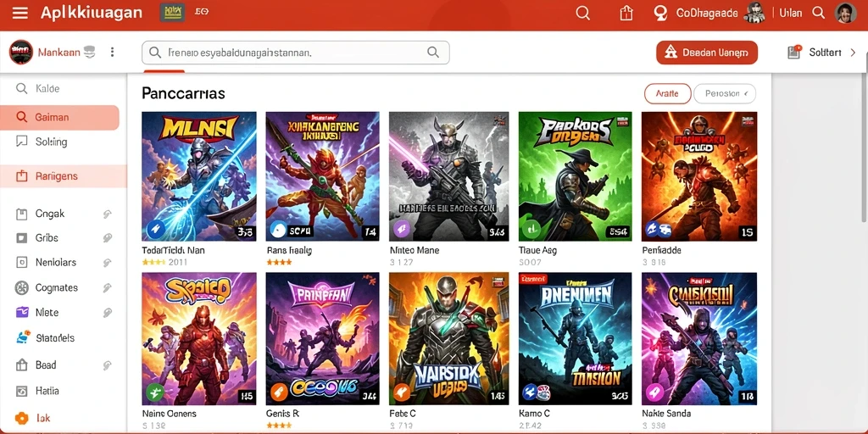Expand the Solttert chevron arrow

(x=853, y=53)
